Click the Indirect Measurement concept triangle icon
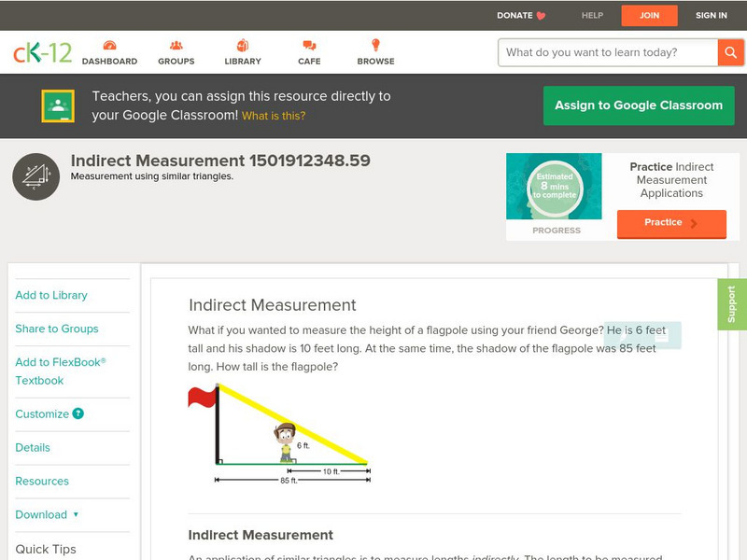747x560 pixels. point(35,176)
